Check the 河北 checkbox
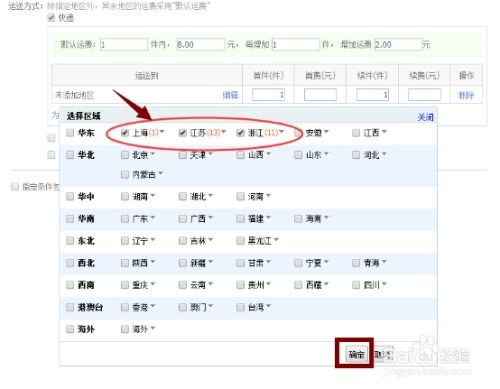The width and height of the screenshot is (500, 389). (356, 155)
